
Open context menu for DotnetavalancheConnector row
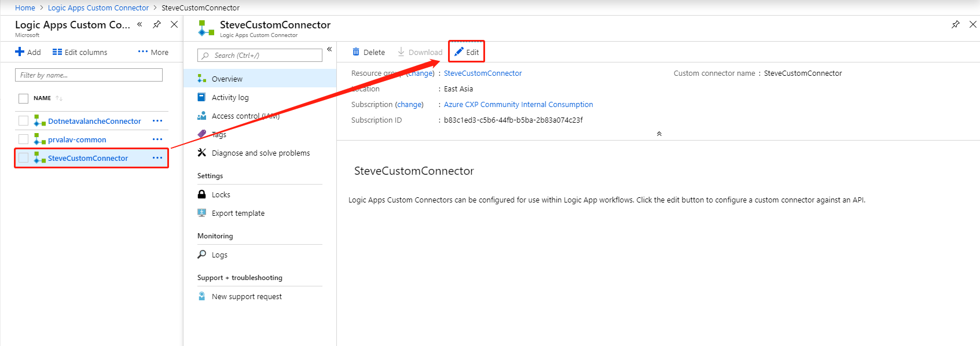click(157, 121)
